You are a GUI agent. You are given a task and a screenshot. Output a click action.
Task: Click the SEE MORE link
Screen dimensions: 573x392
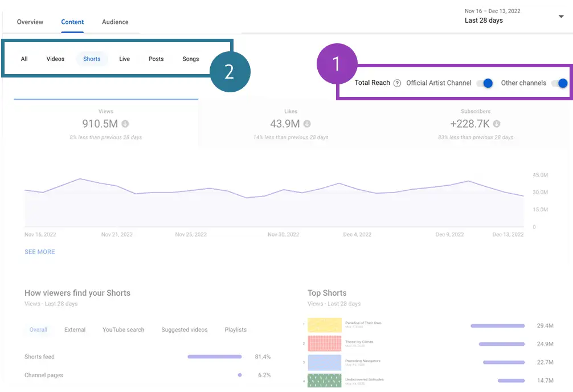point(40,252)
